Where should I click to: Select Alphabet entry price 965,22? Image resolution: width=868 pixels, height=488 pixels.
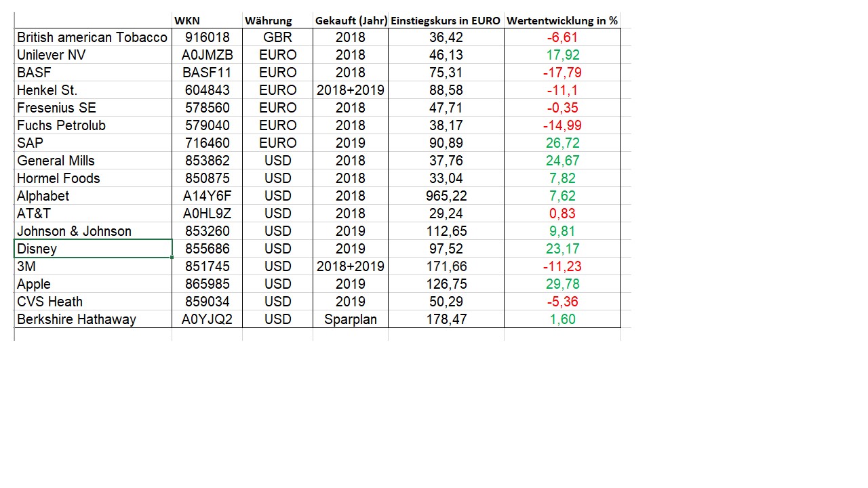(x=446, y=196)
